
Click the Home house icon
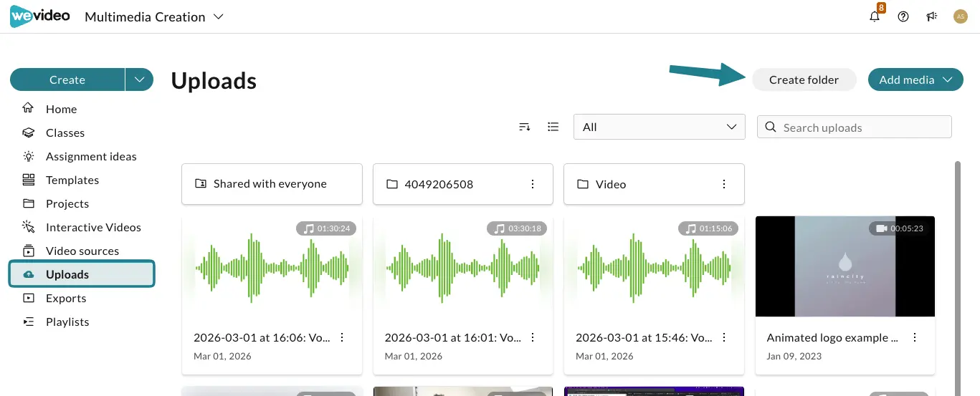(x=28, y=109)
